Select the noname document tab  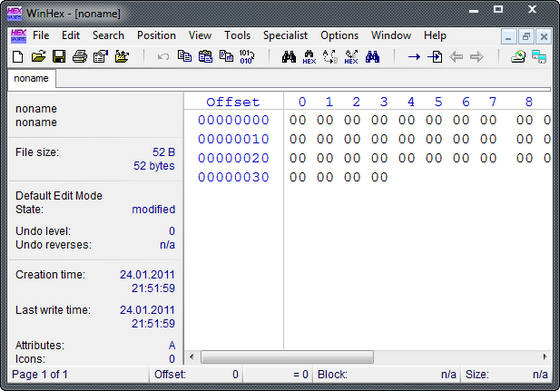(31, 78)
